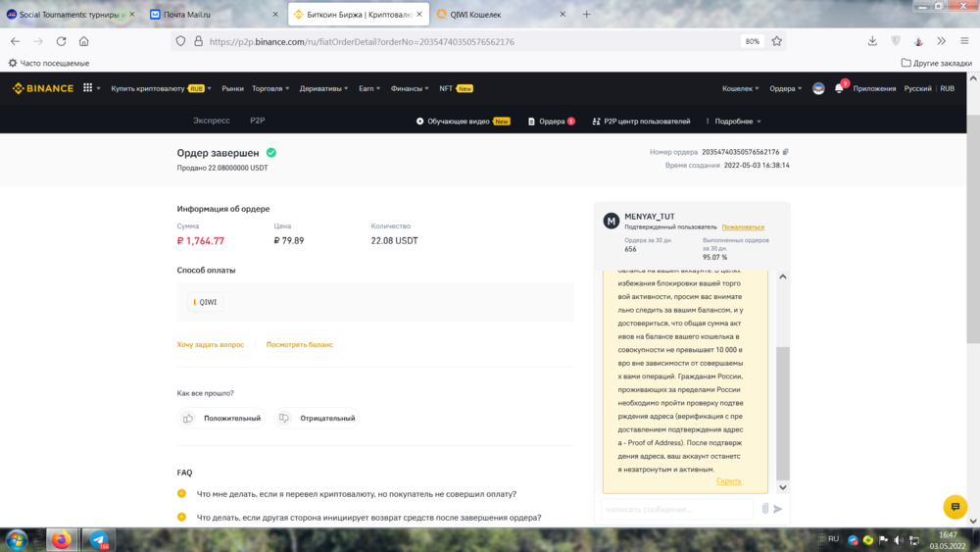Click the tracking protection shield icon
Viewport: 980px width, 552px height.
(x=180, y=41)
